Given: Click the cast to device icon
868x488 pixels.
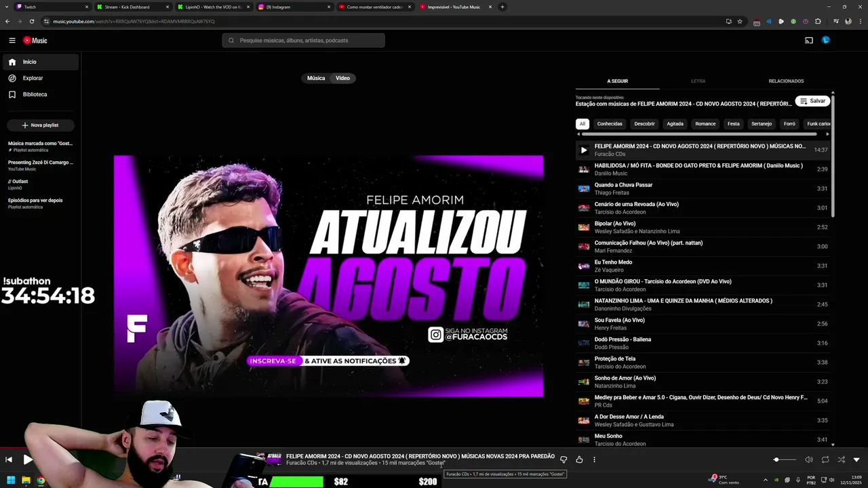Looking at the screenshot, I should click(809, 41).
